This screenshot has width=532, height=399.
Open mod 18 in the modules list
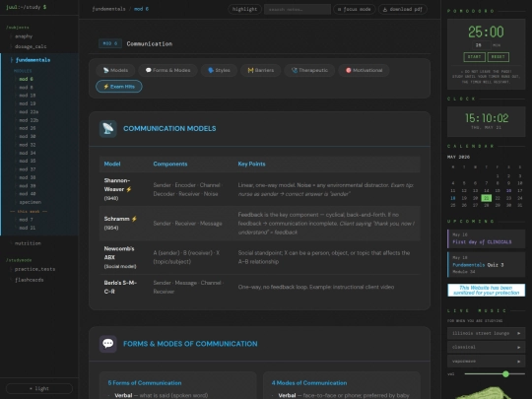[28, 96]
